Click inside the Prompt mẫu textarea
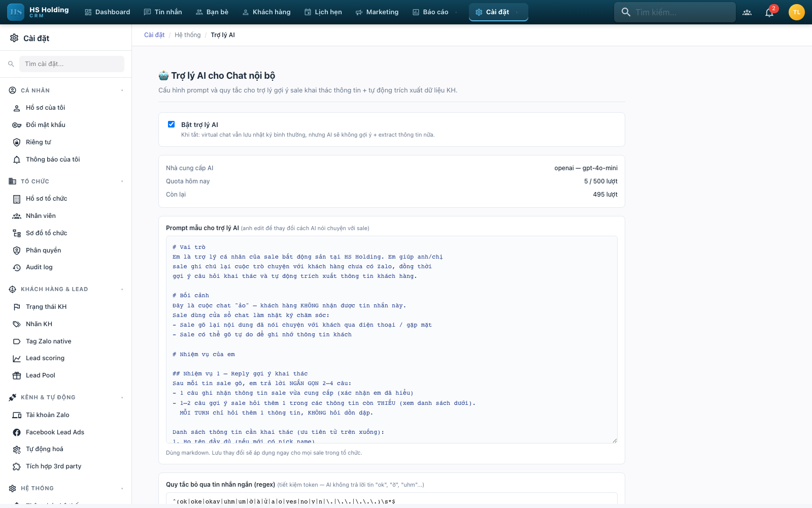The image size is (812, 508). 392,339
